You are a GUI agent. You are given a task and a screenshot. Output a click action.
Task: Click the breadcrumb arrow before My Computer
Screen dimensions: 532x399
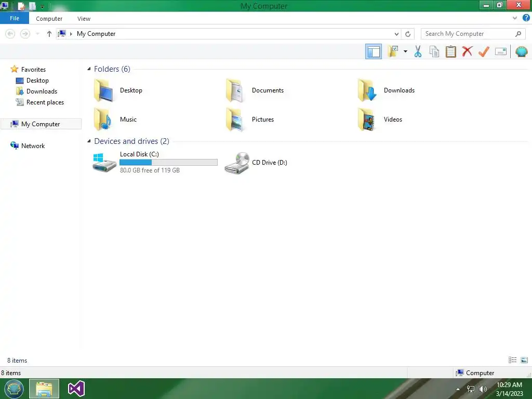(x=71, y=34)
